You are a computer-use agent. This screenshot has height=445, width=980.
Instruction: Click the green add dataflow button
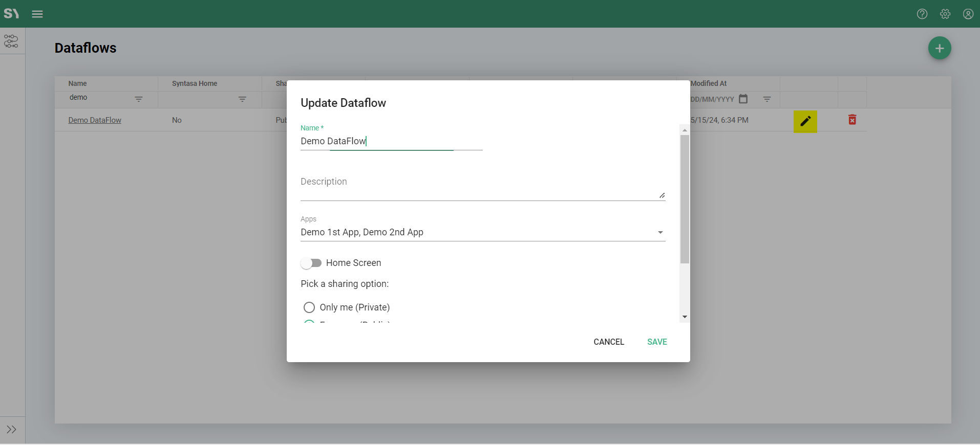939,48
